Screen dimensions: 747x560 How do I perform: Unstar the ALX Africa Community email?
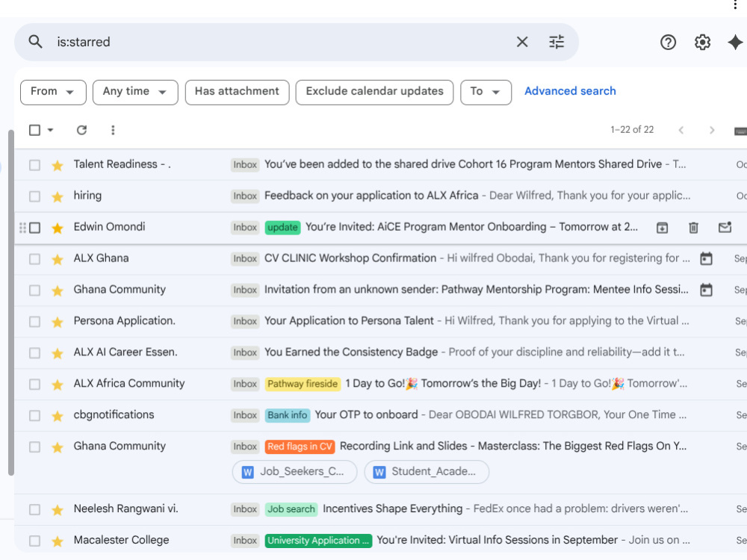tap(58, 385)
